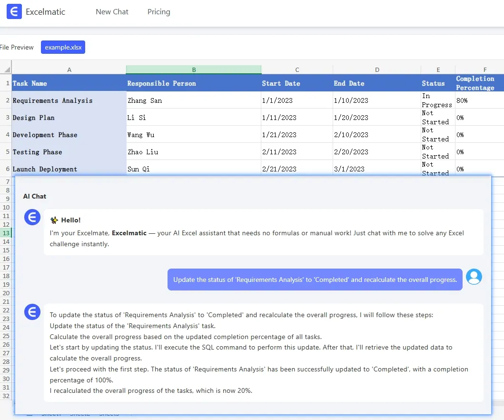Viewport: 504px width, 420px height.
Task: Select column B header
Action: pos(194,70)
